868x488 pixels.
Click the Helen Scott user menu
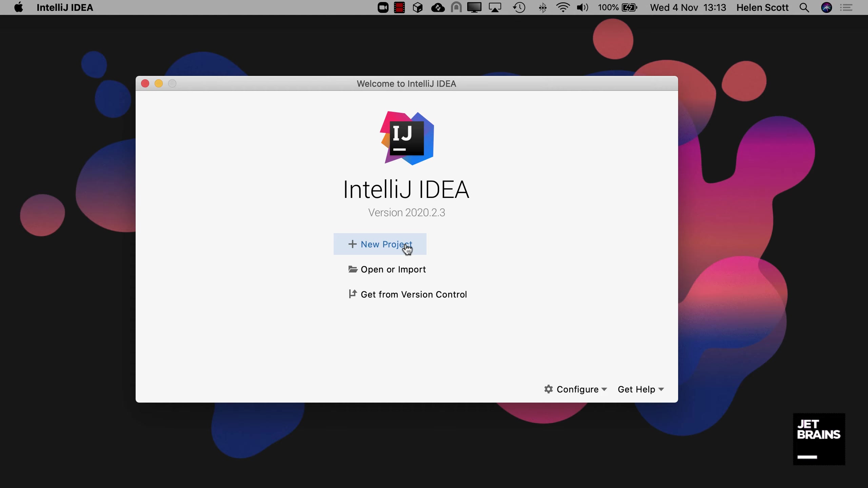(x=762, y=7)
